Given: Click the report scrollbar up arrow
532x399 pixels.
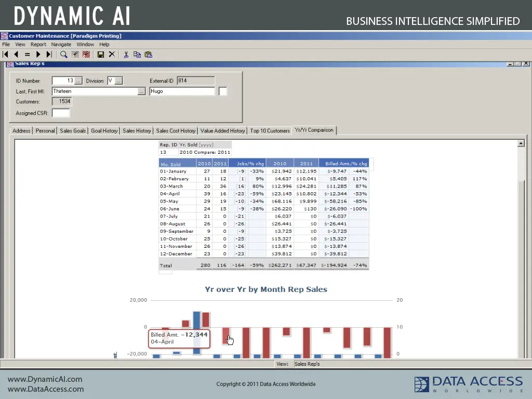Looking at the screenshot, I should [521, 143].
